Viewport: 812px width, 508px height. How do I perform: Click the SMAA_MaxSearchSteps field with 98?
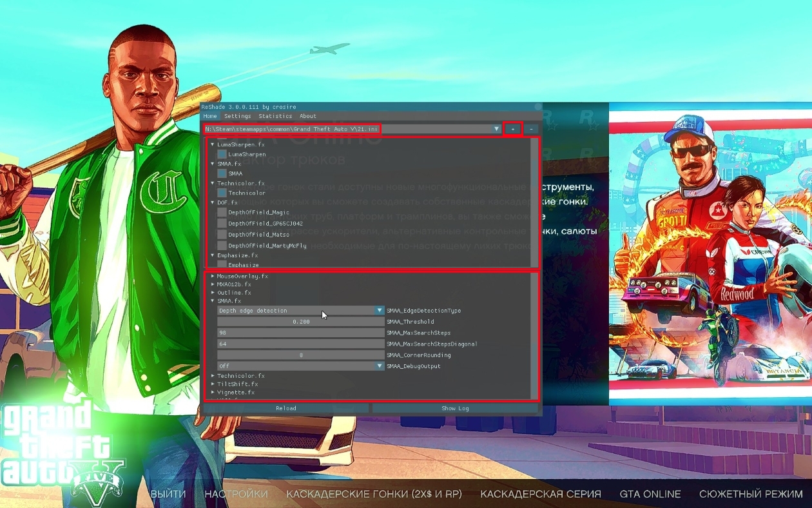pyautogui.click(x=301, y=333)
